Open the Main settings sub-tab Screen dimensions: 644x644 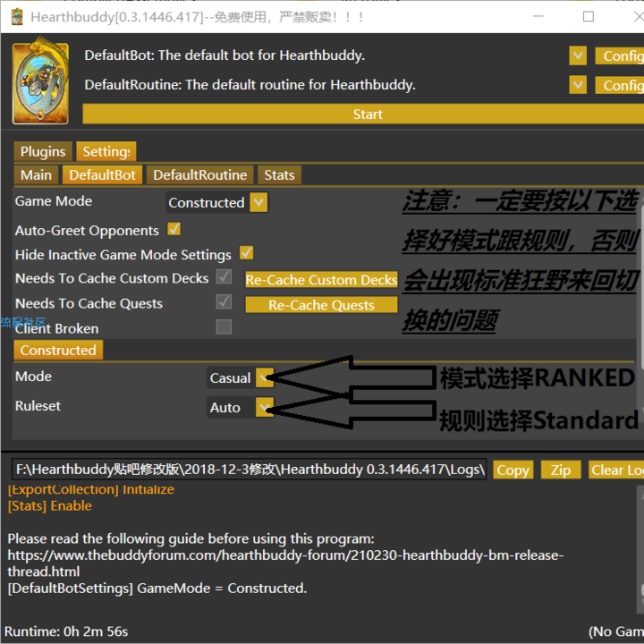pos(36,175)
